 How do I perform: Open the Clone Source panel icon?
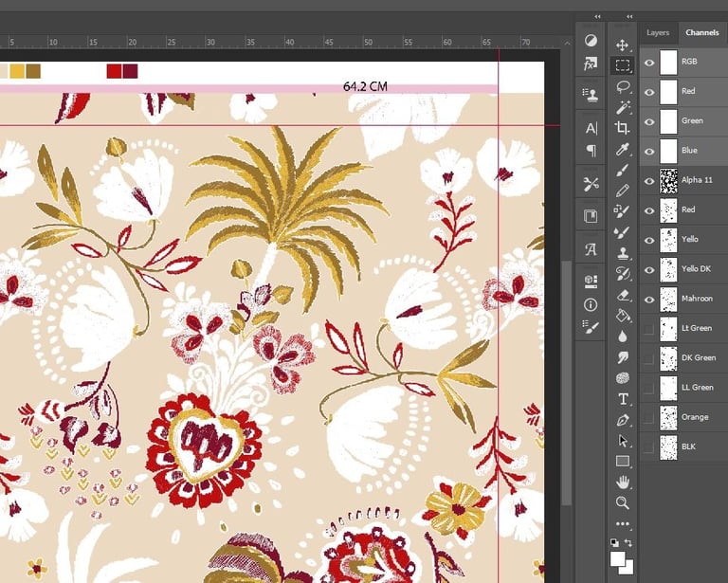pyautogui.click(x=591, y=95)
